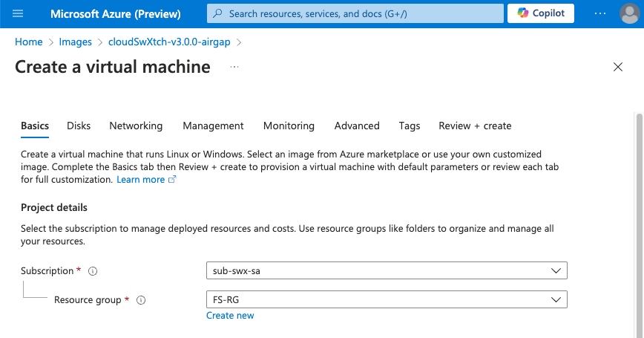Go to Home breadcrumb
This screenshot has width=644, height=338.
29,42
